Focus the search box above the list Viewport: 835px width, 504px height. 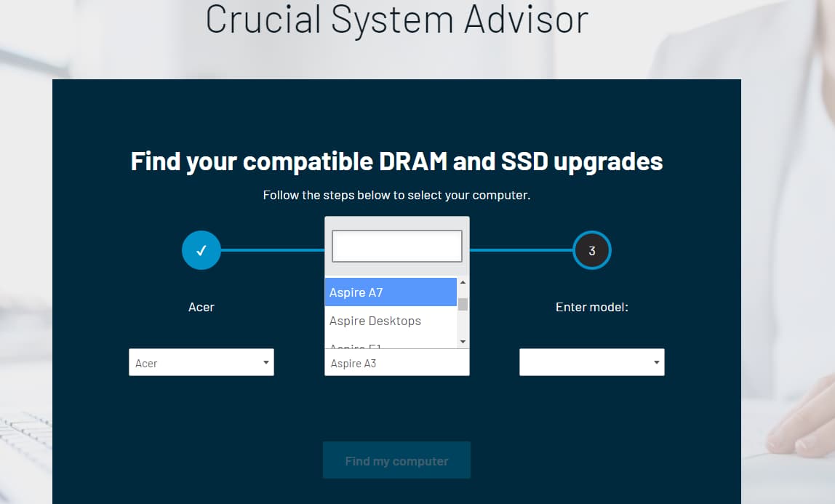point(396,247)
